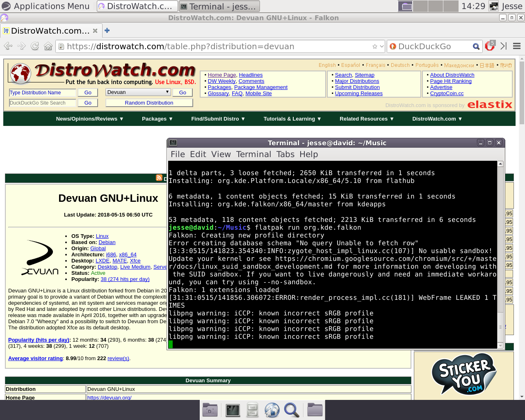
Task: Click the x86_64 architecture link
Action: pos(128,255)
